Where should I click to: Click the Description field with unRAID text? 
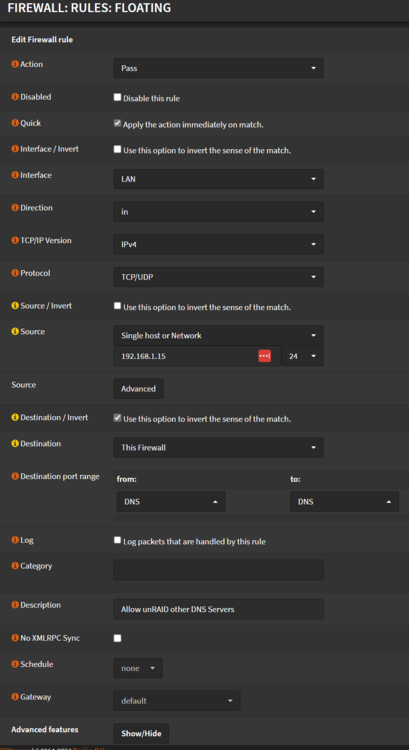(219, 609)
